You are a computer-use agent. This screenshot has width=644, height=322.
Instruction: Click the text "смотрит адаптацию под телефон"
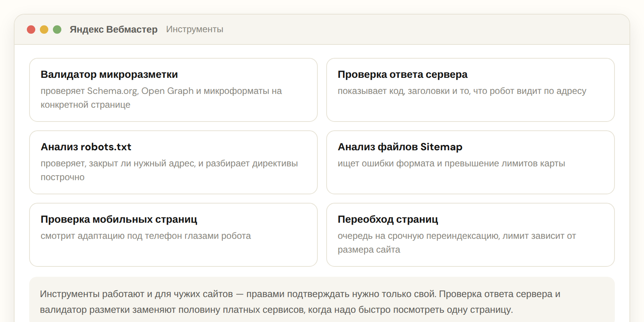pyautogui.click(x=111, y=236)
